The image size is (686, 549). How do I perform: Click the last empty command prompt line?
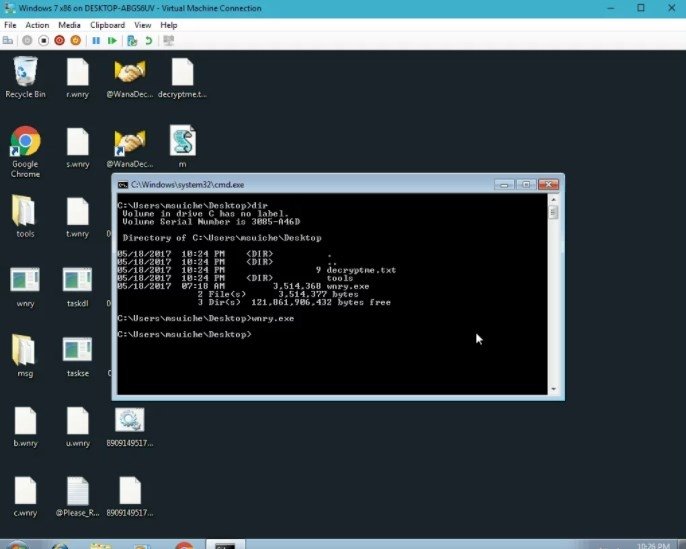point(184,334)
